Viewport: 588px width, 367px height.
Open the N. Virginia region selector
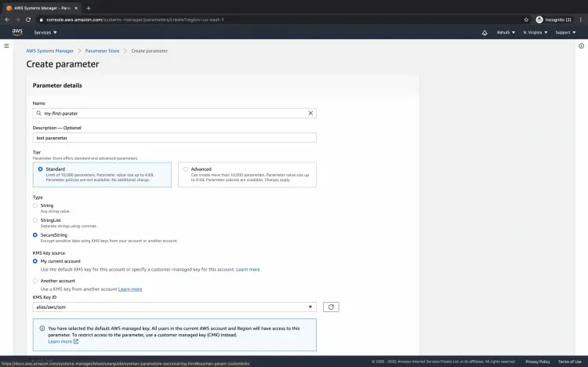[x=535, y=33]
